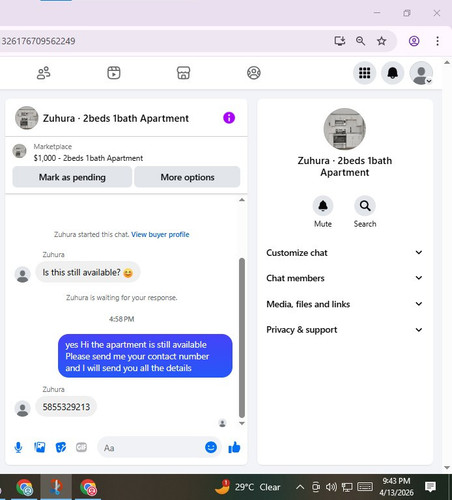Open Facebook notifications bell
The width and height of the screenshot is (452, 500).
[393, 73]
